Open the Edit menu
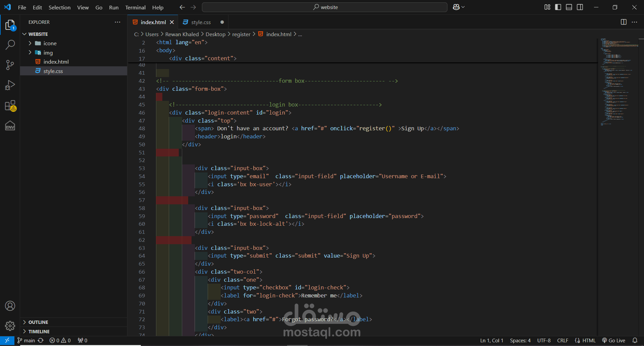 pos(37,7)
